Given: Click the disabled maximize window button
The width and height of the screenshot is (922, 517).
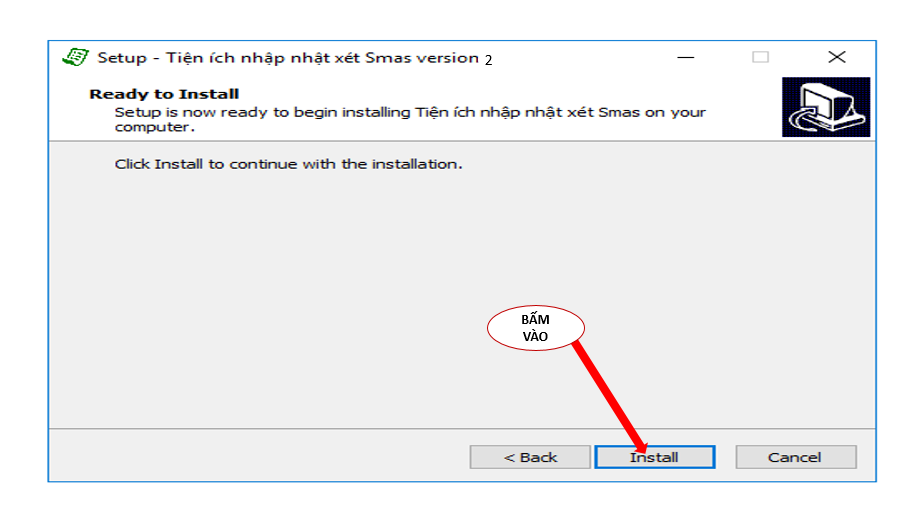Looking at the screenshot, I should [760, 57].
